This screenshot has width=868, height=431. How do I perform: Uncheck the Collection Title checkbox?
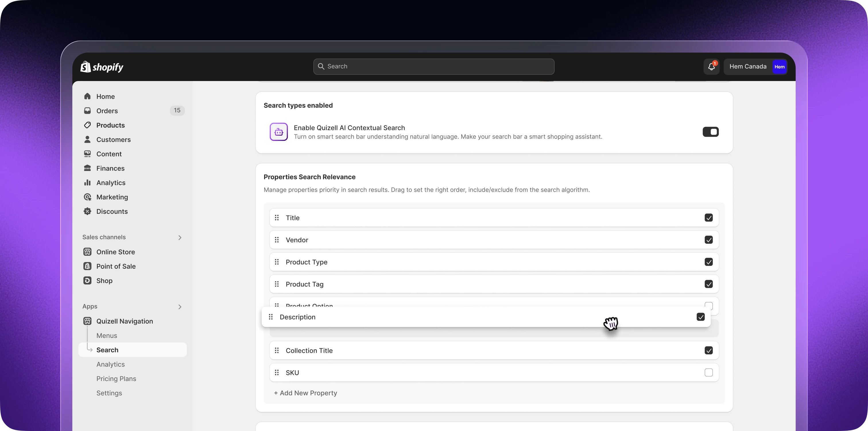coord(708,350)
